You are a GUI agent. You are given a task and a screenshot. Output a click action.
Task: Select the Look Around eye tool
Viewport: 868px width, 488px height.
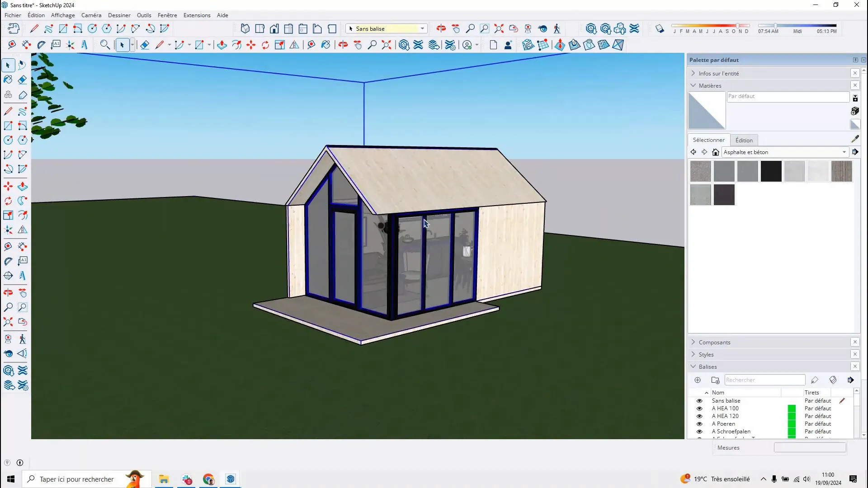click(x=8, y=354)
